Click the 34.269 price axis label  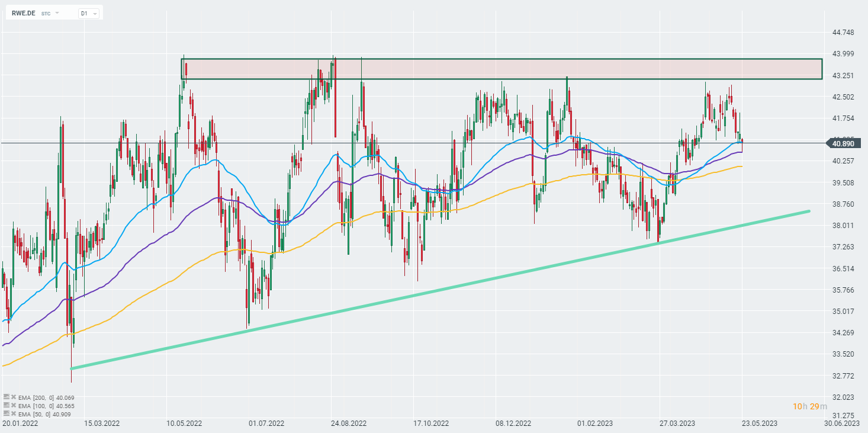[x=843, y=332]
